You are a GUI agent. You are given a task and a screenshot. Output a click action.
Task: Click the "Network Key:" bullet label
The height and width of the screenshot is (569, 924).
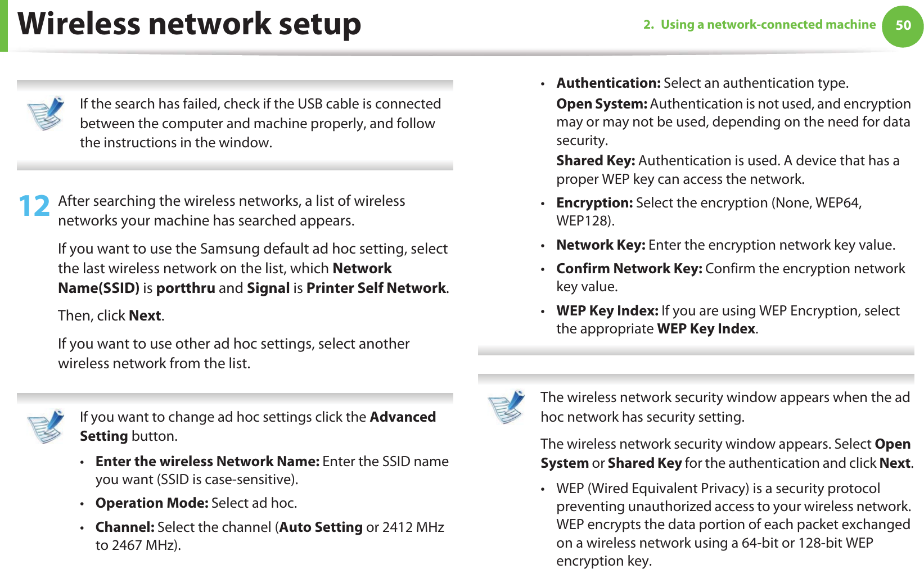tap(601, 245)
